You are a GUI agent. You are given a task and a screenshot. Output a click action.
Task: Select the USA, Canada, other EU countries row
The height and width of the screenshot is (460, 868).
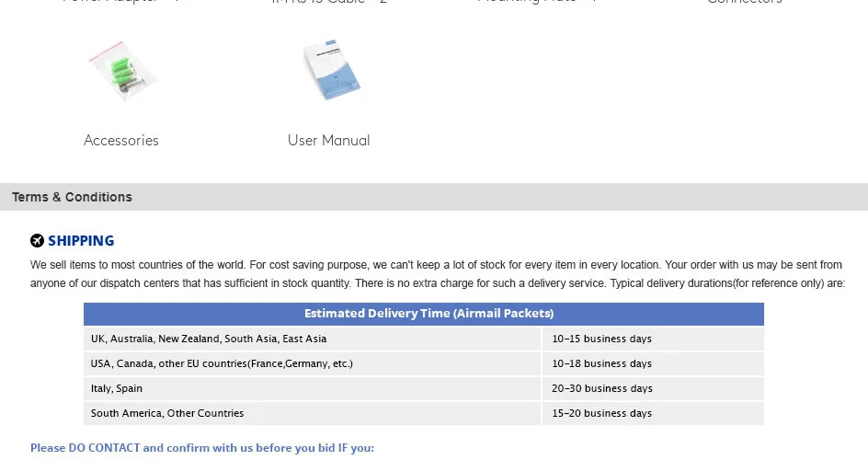[424, 363]
